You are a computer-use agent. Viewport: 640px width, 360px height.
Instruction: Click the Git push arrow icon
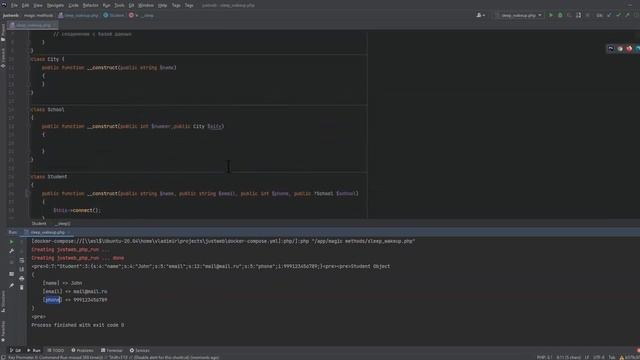(x=628, y=16)
